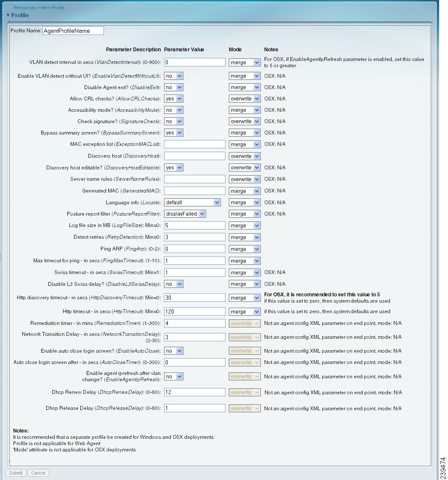Open Log file size mode dropdown
448x480 pixels.
coord(244,226)
